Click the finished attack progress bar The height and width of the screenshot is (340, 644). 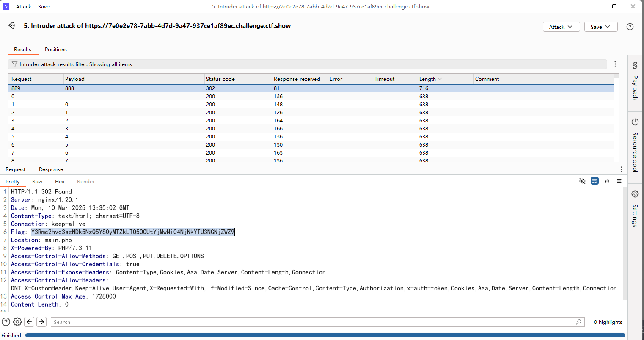[325, 335]
